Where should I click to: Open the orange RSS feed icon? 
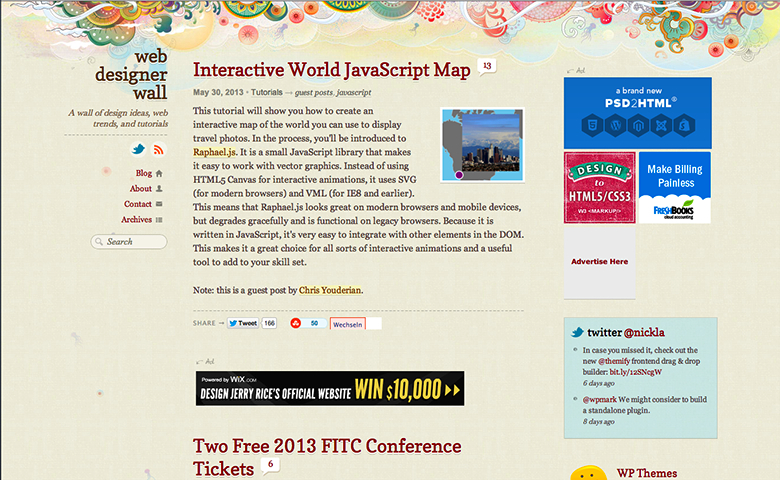tap(158, 150)
